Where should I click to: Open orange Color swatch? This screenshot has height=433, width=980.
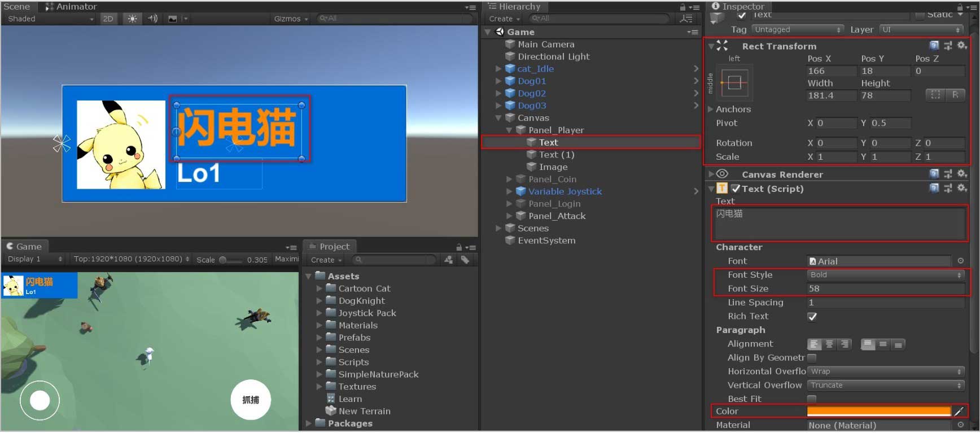879,412
